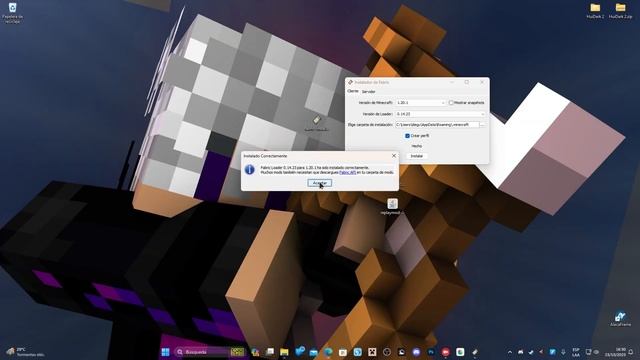Open Discord from the taskbar
Screen dimensions: 640x360
pos(416,352)
